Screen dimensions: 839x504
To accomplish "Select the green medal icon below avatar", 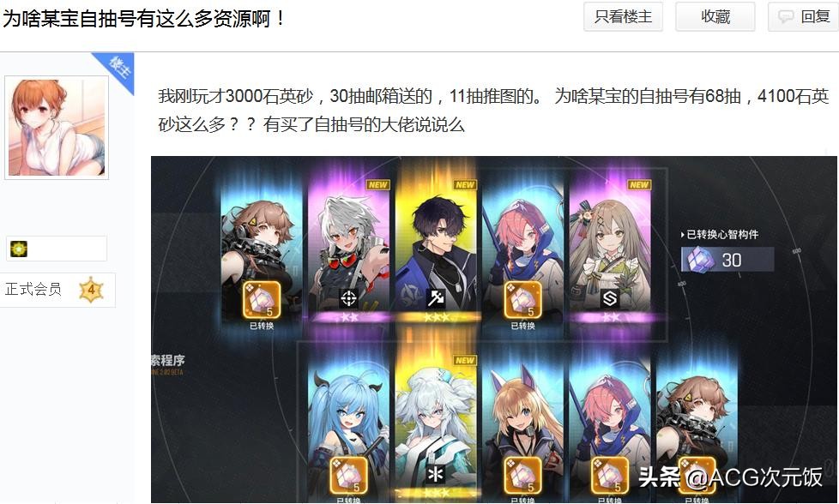I will click(19, 249).
